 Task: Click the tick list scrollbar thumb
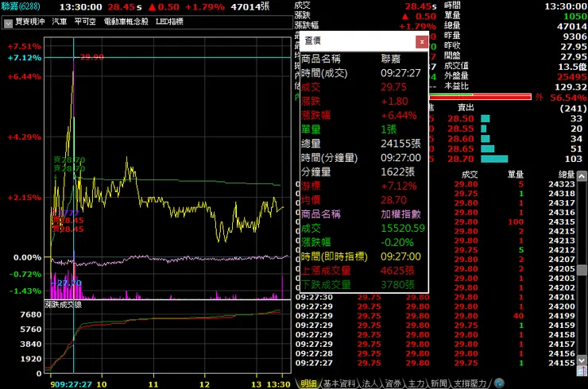coord(582,269)
